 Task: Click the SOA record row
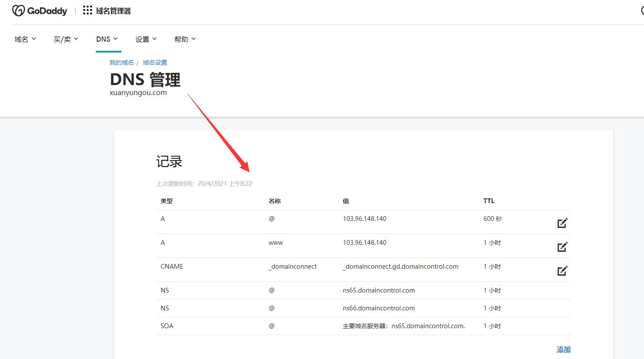click(x=167, y=326)
